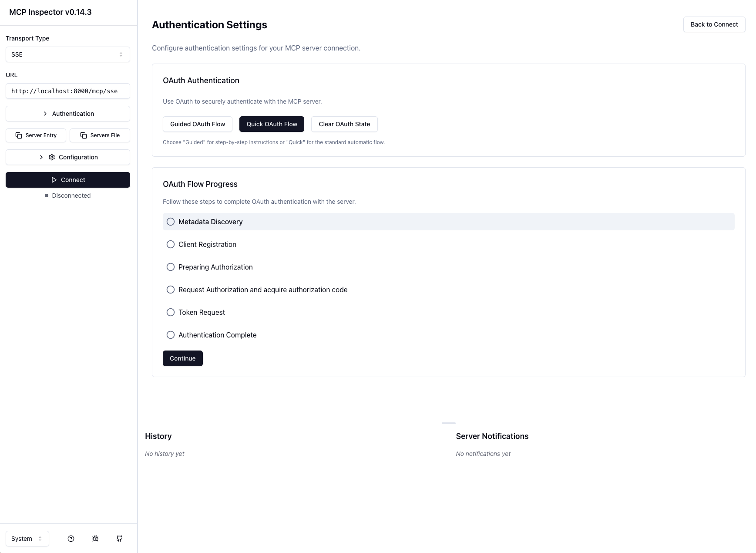
Task: Open the GitHub repository icon
Action: pyautogui.click(x=120, y=539)
